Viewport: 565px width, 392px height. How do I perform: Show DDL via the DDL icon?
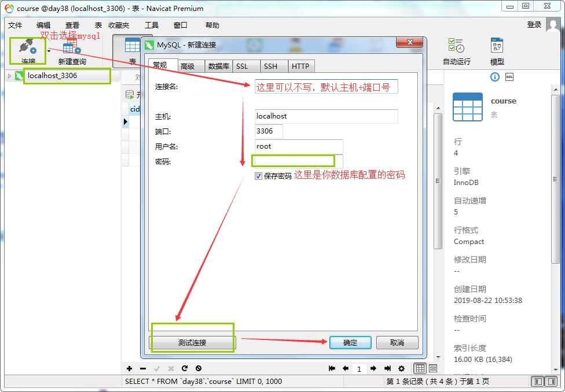pyautogui.click(x=509, y=77)
